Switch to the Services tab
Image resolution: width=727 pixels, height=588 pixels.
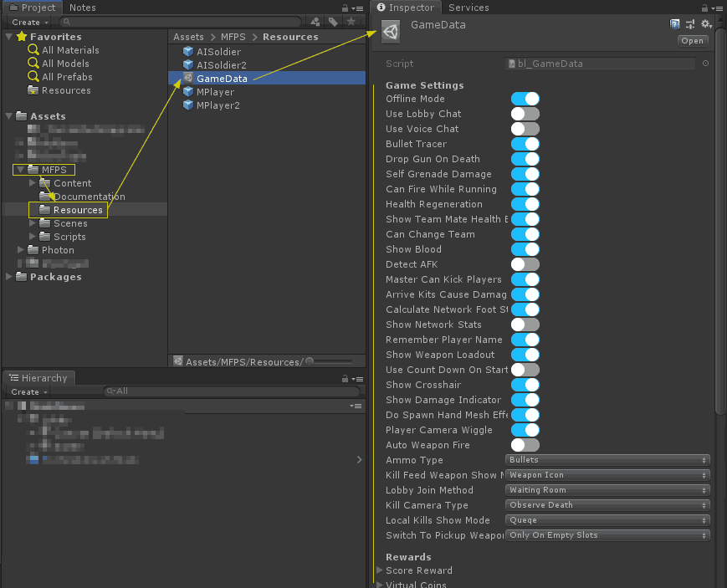pos(468,8)
